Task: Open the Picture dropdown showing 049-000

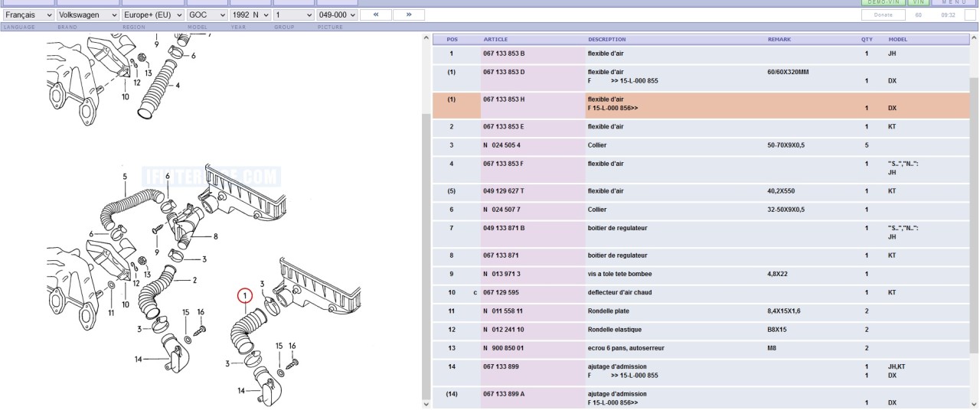Action: coord(337,15)
